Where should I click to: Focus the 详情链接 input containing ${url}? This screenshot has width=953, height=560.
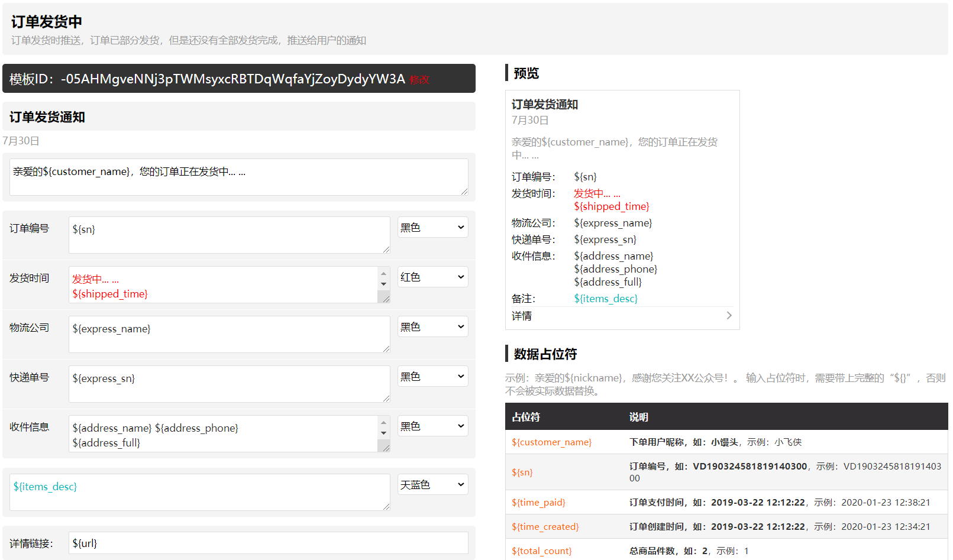(268, 543)
